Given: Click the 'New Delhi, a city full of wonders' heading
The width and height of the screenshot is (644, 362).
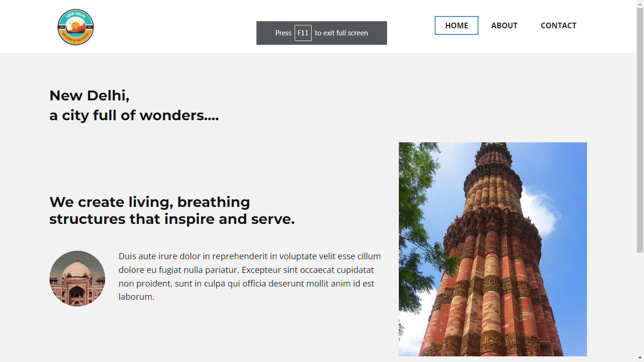Looking at the screenshot, I should pos(134,105).
